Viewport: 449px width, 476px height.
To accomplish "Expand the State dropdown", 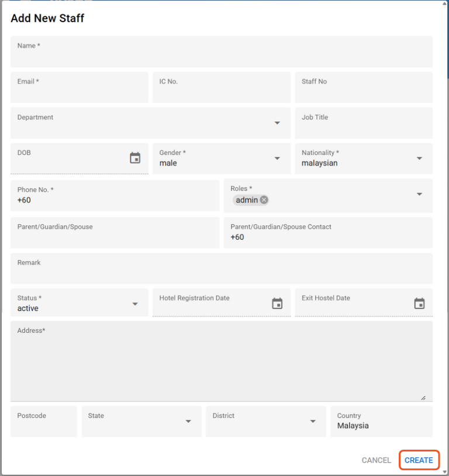I will coord(188,422).
